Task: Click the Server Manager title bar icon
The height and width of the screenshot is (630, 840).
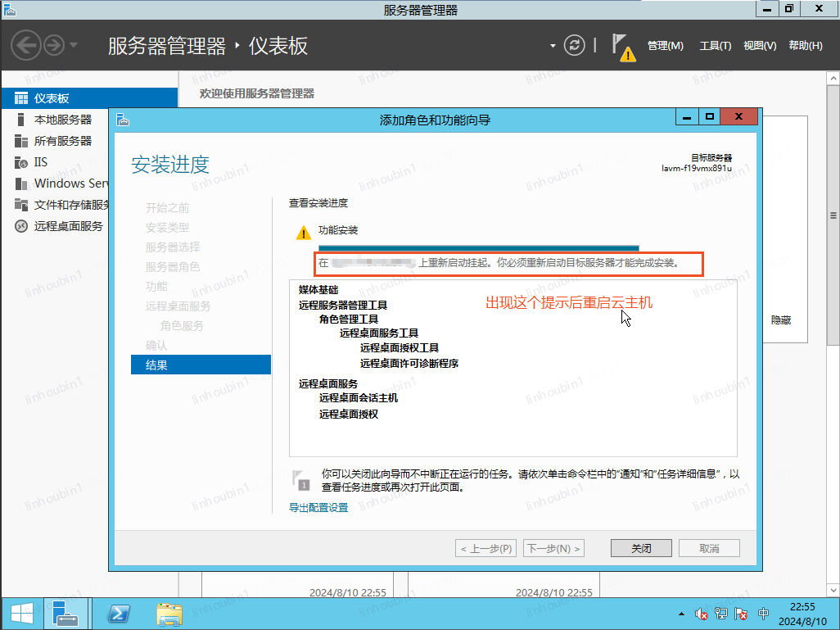Action: tap(10, 9)
